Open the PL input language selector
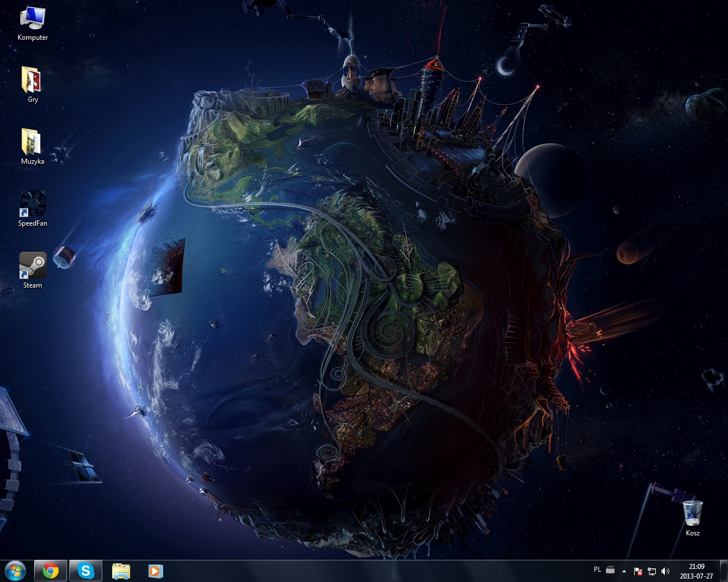The image size is (728, 582). coord(597,569)
